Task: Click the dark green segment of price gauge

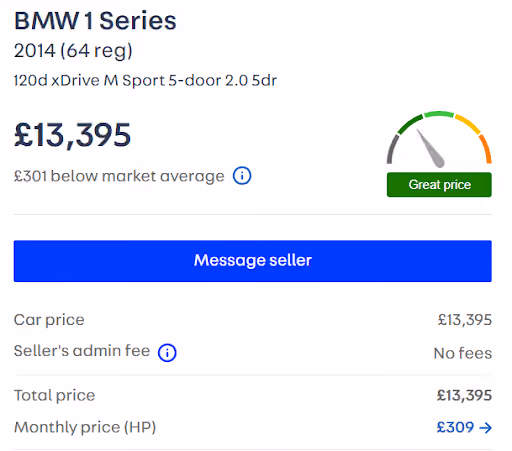Action: point(410,124)
